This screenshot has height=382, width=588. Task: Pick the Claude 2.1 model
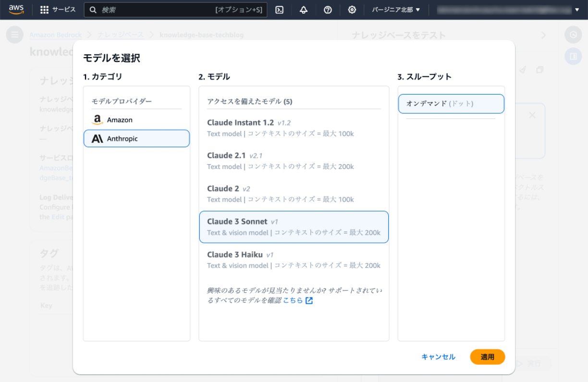(x=294, y=161)
